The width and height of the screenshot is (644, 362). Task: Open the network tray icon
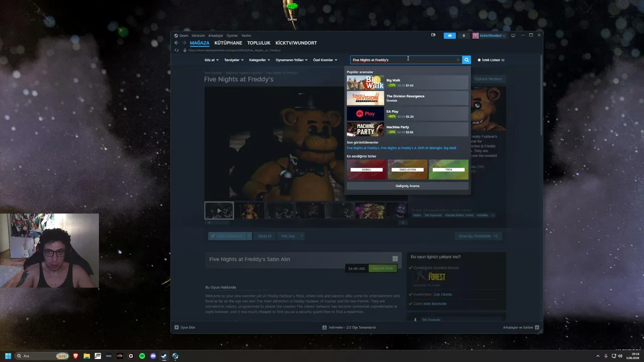(614, 356)
